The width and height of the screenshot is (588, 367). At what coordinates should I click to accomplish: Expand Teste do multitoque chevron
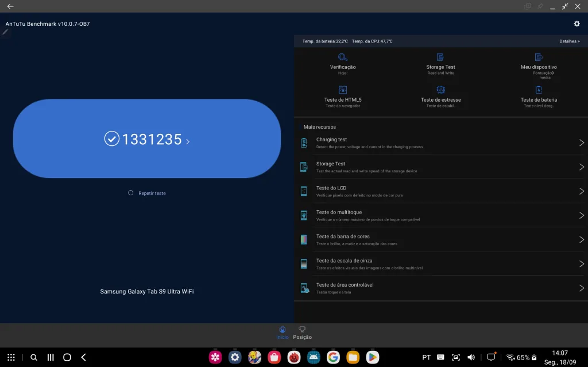(x=581, y=215)
